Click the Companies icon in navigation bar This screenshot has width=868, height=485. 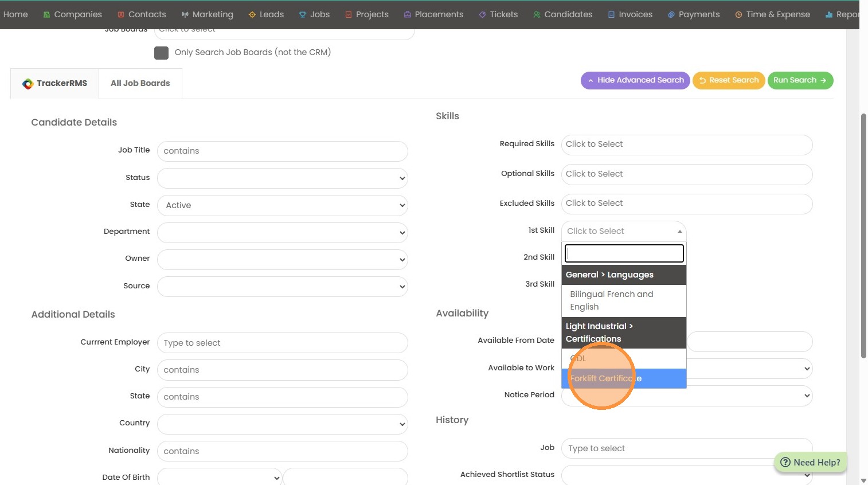(x=47, y=15)
